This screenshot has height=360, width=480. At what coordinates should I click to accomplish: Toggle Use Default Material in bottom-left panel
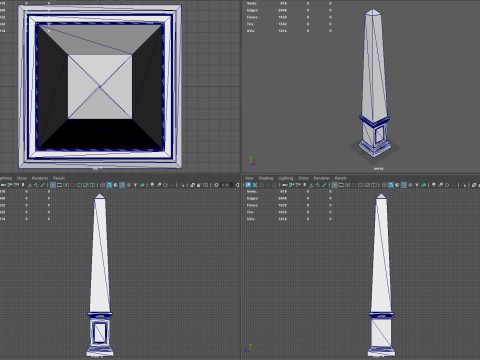(x=115, y=185)
